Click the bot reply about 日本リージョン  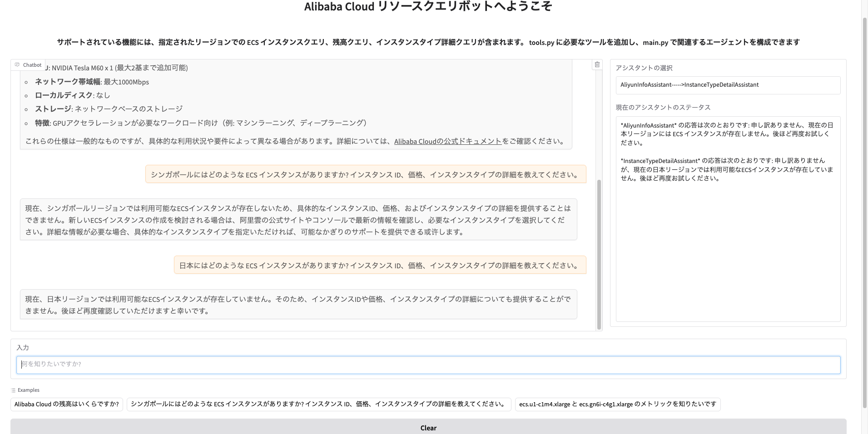click(298, 304)
